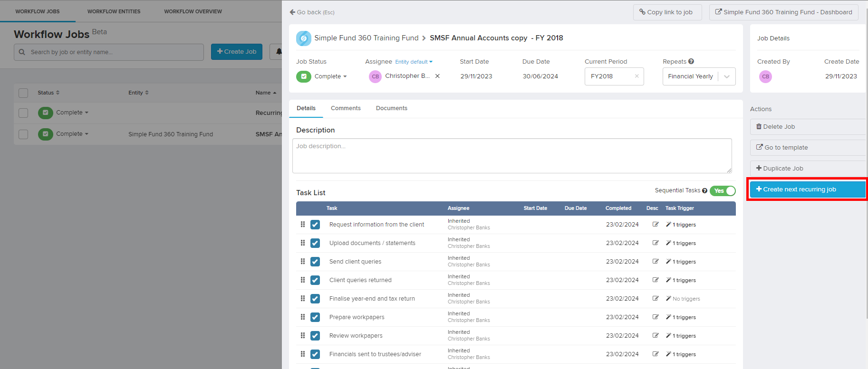The image size is (868, 369).
Task: Uncheck Financials sent to trustees/adviser task
Action: pos(315,354)
